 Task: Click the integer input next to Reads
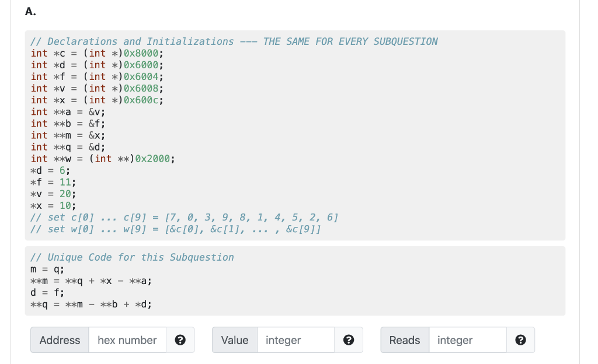pos(467,340)
